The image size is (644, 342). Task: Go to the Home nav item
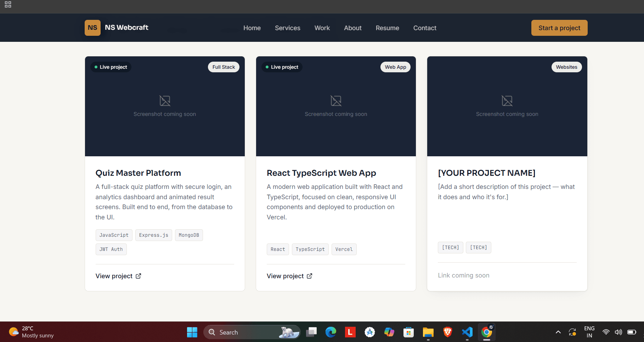click(x=252, y=28)
